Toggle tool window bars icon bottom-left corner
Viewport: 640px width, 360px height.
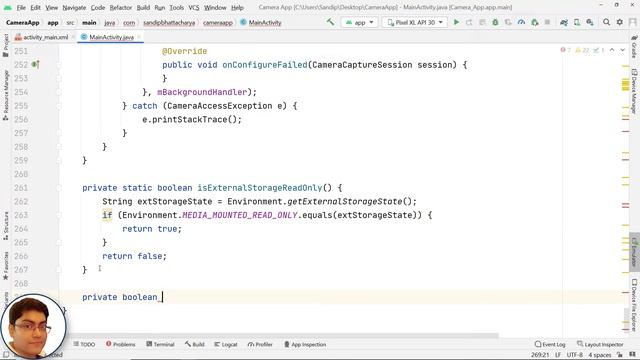[5, 355]
